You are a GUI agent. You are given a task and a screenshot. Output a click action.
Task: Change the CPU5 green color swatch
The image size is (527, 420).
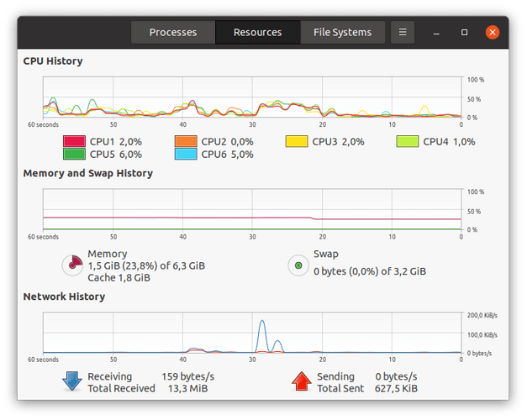tap(74, 155)
